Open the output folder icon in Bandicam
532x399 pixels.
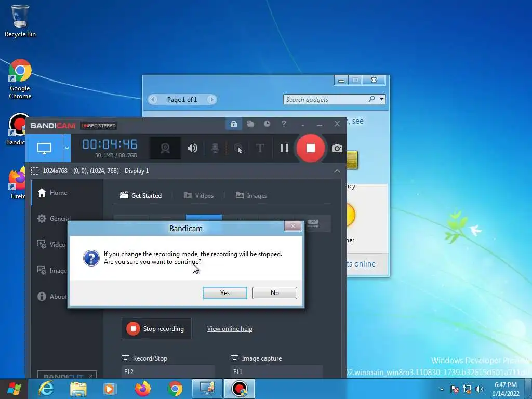[x=250, y=124]
